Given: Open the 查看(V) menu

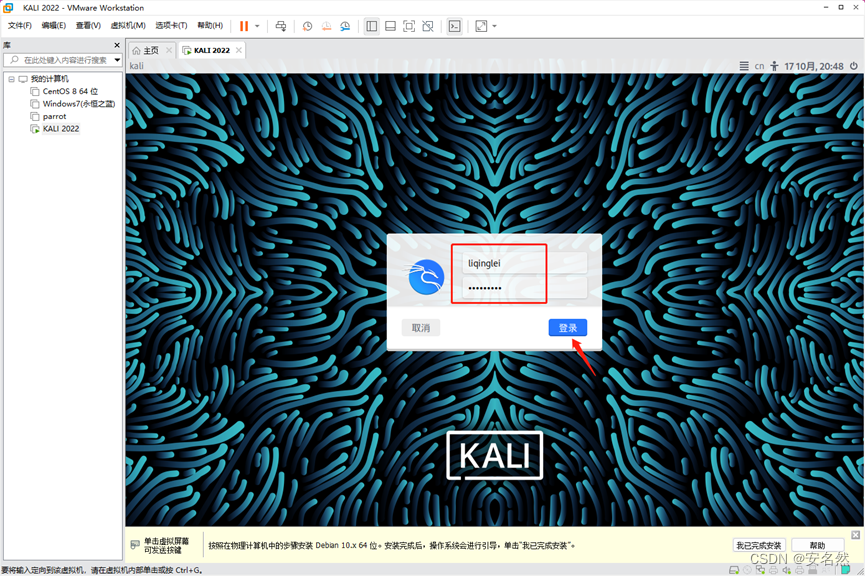Looking at the screenshot, I should [x=88, y=25].
